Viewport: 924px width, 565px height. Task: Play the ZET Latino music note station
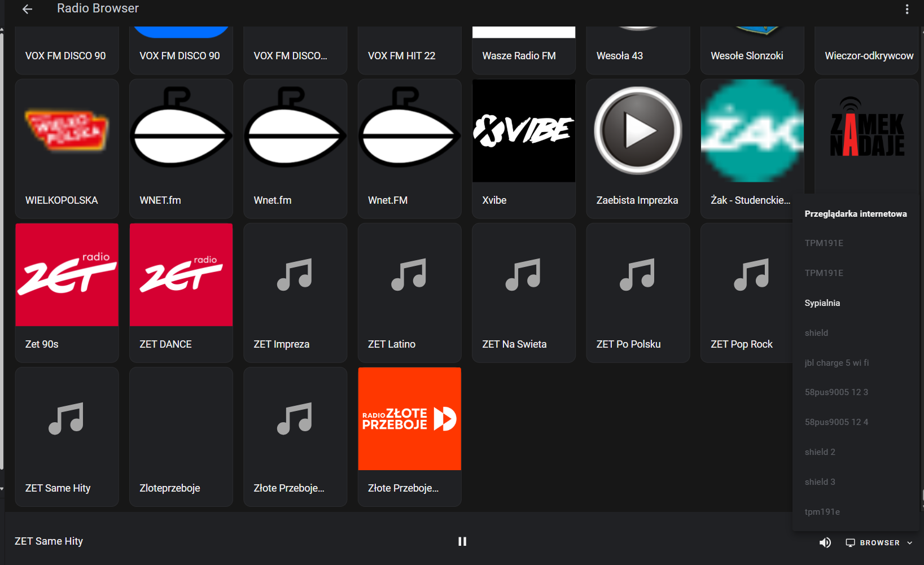[410, 292]
